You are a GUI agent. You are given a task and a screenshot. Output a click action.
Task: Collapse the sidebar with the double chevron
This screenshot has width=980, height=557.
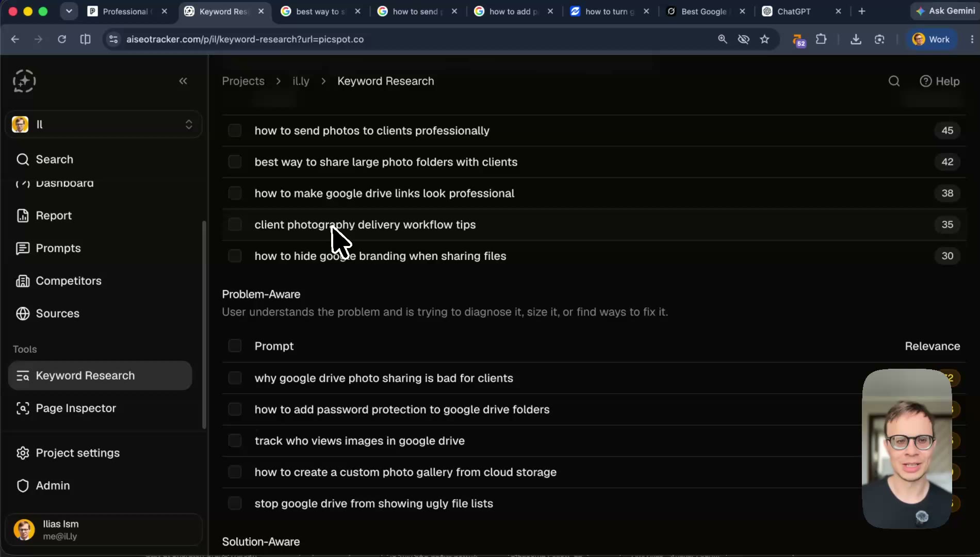pos(183,81)
